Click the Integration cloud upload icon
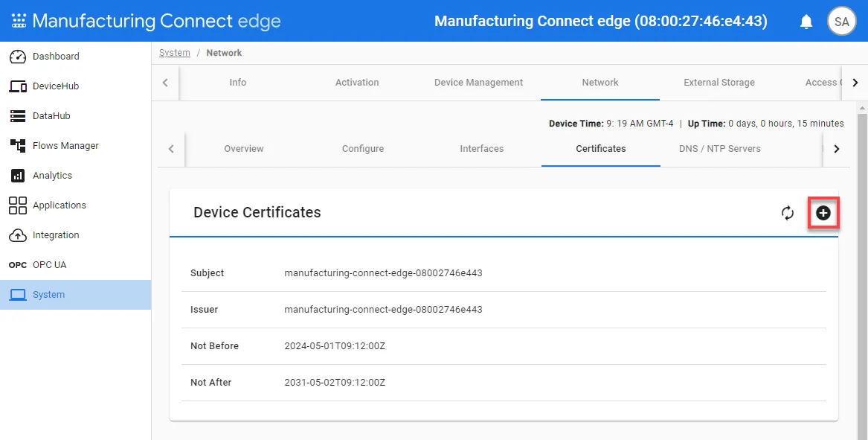This screenshot has height=440, width=868. (18, 235)
